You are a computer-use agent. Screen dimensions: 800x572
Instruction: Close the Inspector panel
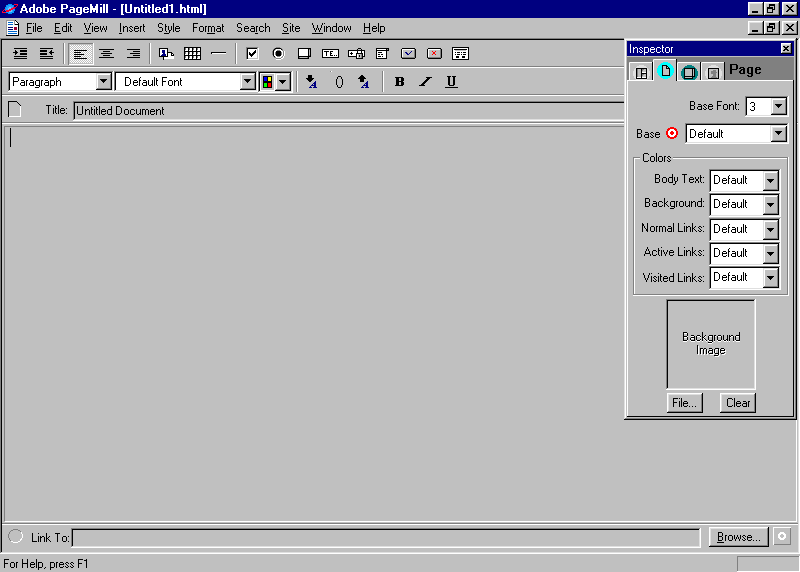(786, 48)
